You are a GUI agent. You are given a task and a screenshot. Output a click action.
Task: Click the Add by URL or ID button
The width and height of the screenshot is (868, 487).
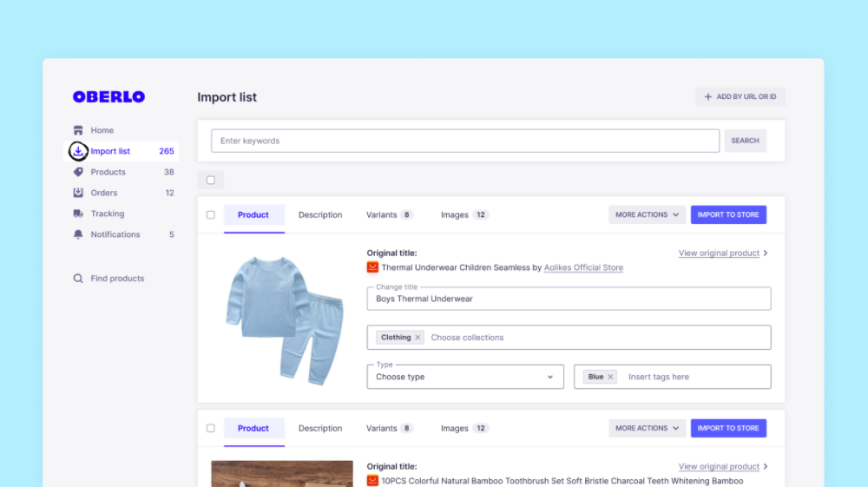(x=740, y=96)
